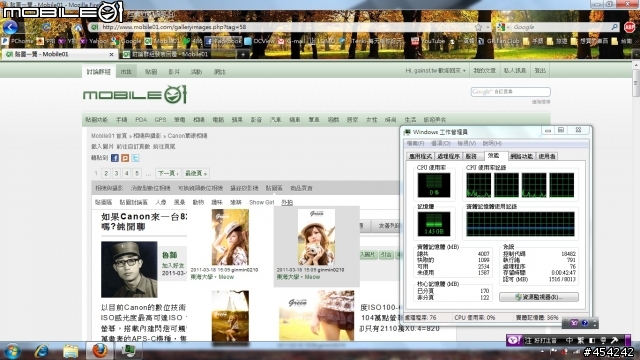Viewport: 640px width, 360px height.
Task: Open the PChome bookmark in the bookmarks bar
Action: tap(18, 41)
